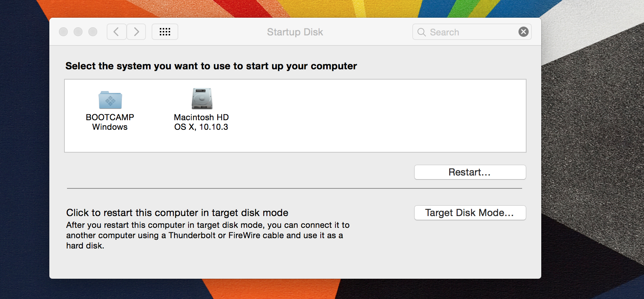Close the Startup Disk window
Viewport: 644px width, 299px height.
pos(63,32)
